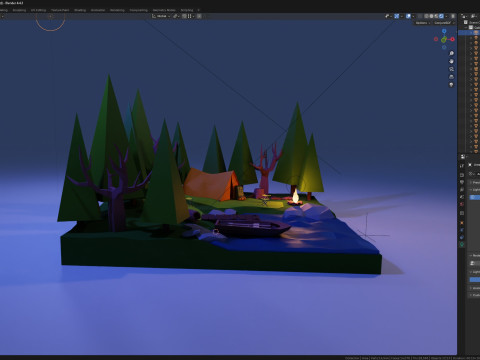Screen dimensions: 480x360
Task: Open the Shading workspace tab
Action: point(80,10)
